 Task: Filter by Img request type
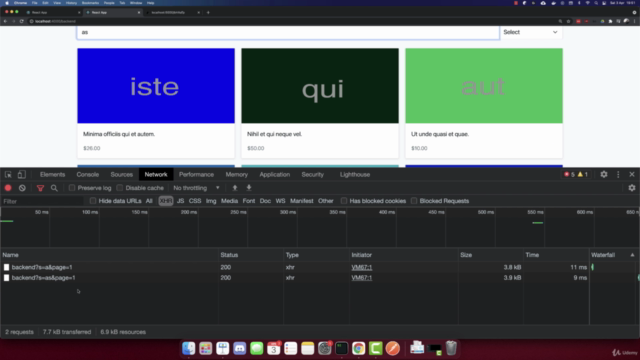[x=211, y=201]
